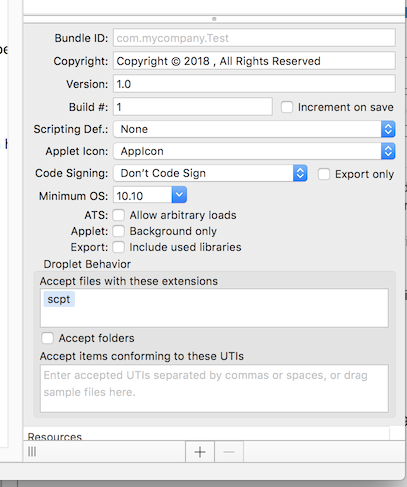
Task: Click the resize grip icon in bottom bar
Action: [32, 452]
